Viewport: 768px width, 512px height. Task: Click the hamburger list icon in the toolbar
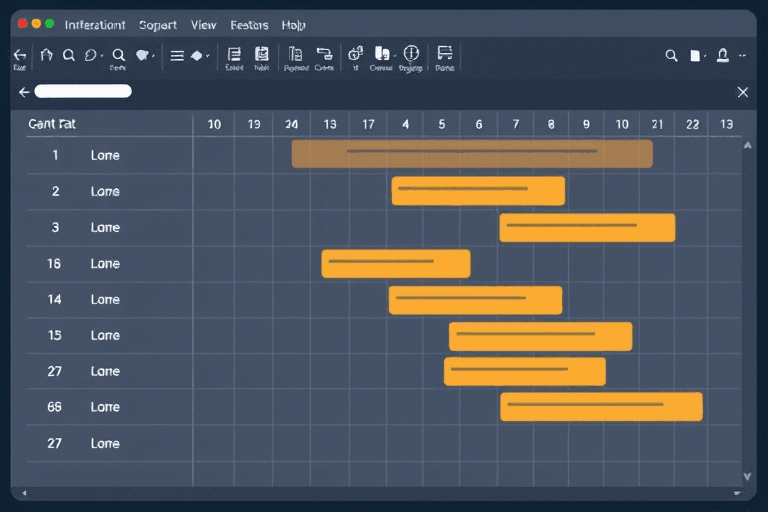coord(177,56)
